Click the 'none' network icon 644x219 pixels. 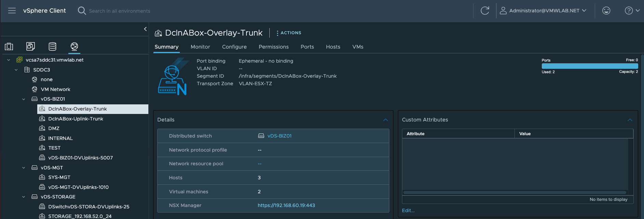click(x=35, y=79)
